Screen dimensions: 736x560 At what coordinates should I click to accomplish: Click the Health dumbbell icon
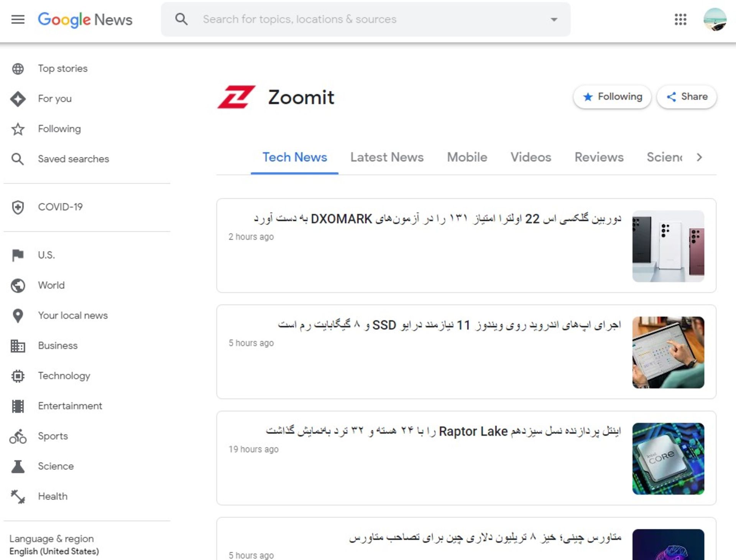coord(18,497)
